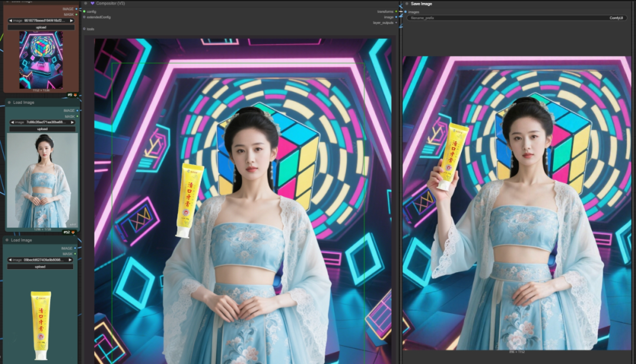The width and height of the screenshot is (636, 364).
Task: Collapse the Compositor (V3) node via its title dot
Action: [x=85, y=4]
